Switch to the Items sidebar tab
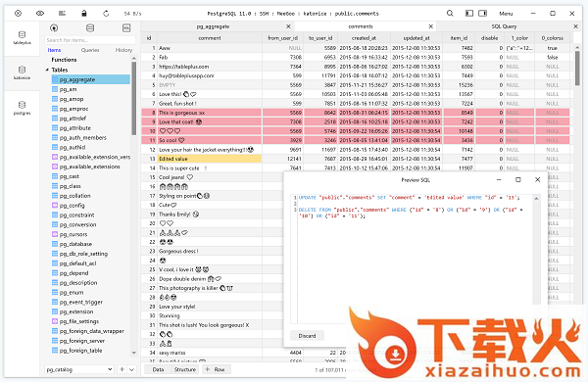 [x=54, y=50]
